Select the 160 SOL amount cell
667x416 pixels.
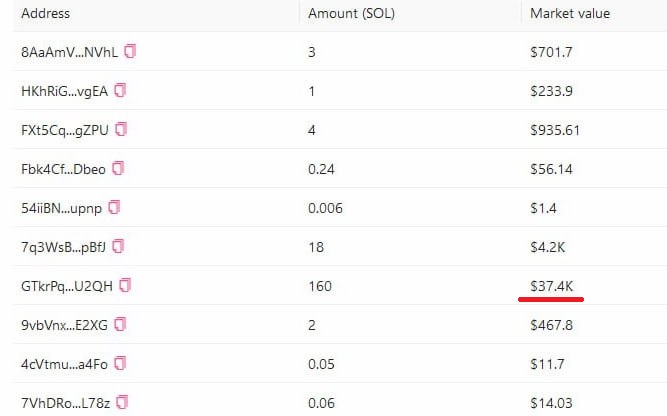pyautogui.click(x=320, y=286)
